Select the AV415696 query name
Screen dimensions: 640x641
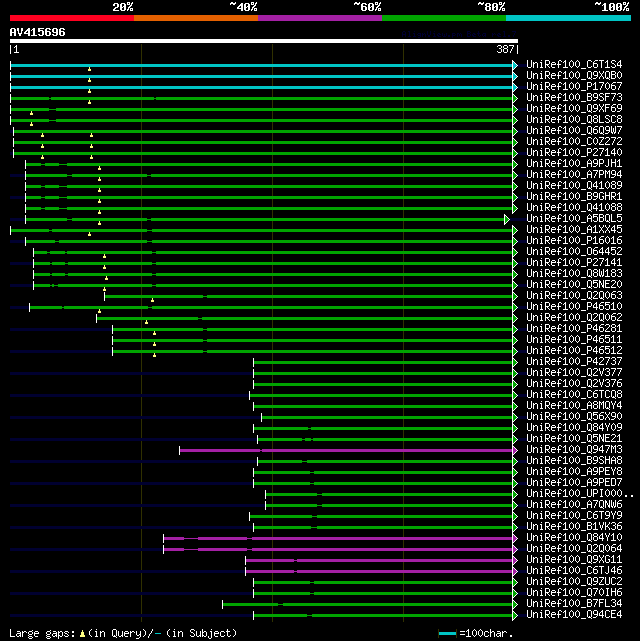point(37,32)
